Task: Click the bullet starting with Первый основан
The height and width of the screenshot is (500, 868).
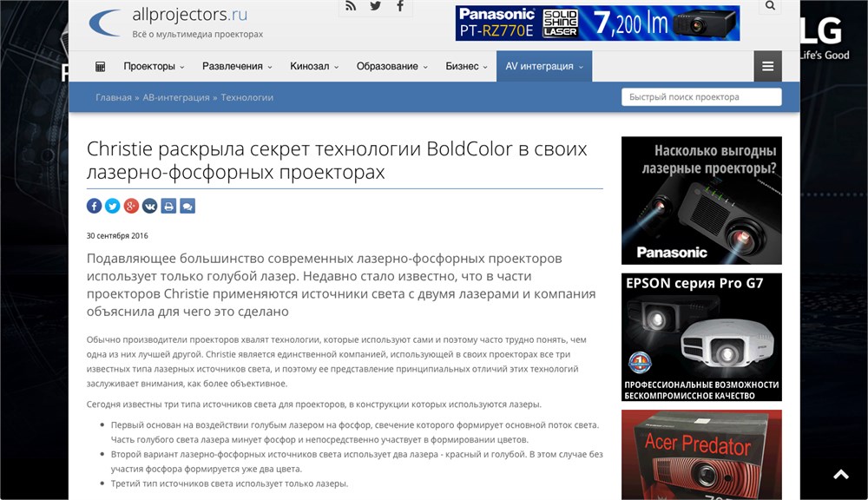Action: 355,432
